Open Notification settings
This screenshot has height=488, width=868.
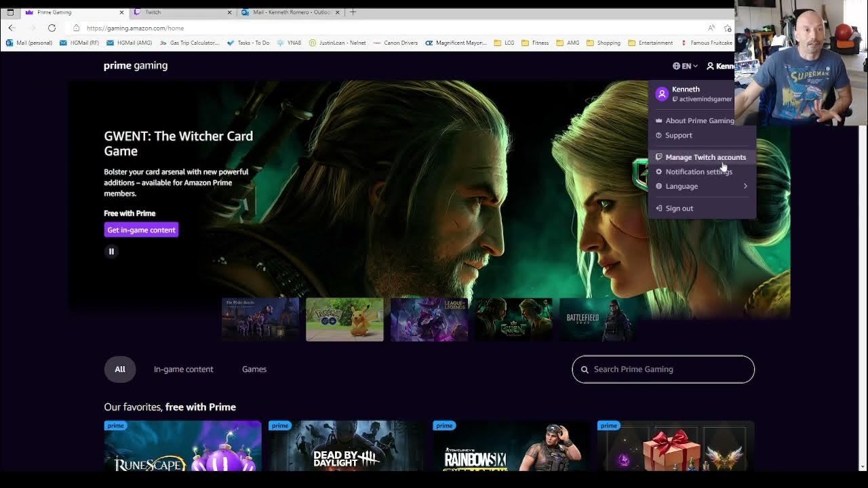[698, 172]
